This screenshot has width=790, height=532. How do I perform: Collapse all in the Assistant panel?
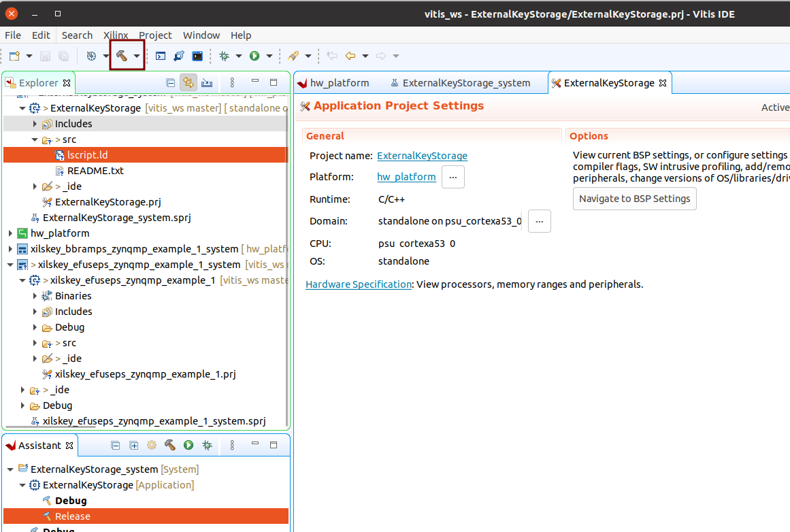coord(116,446)
